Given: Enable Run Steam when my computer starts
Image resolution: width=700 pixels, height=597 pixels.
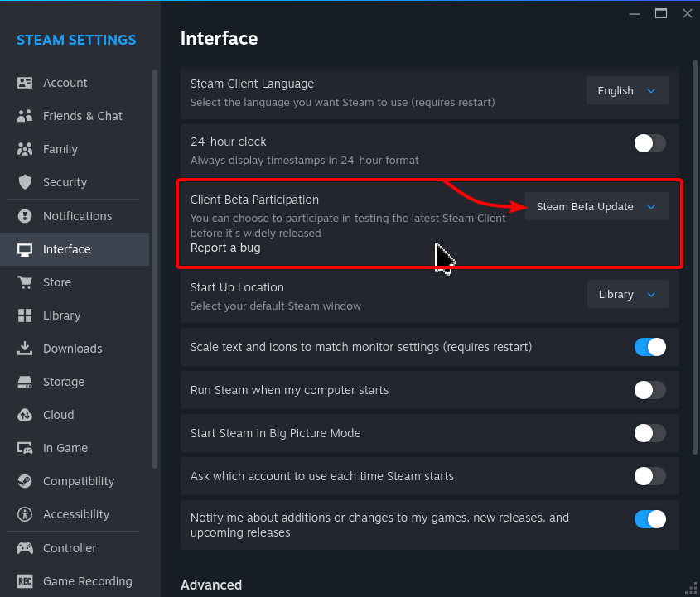Looking at the screenshot, I should [x=650, y=391].
